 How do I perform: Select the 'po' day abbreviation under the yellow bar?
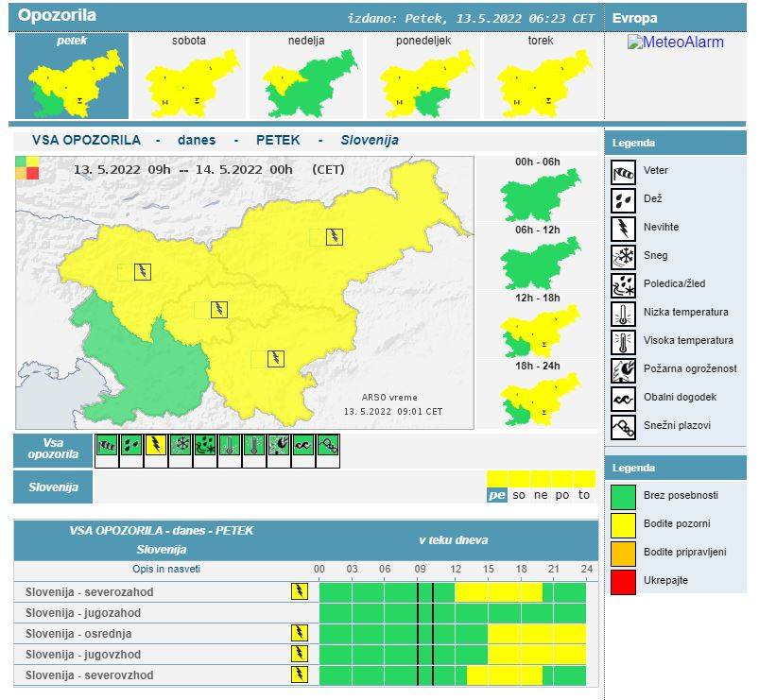[x=563, y=495]
